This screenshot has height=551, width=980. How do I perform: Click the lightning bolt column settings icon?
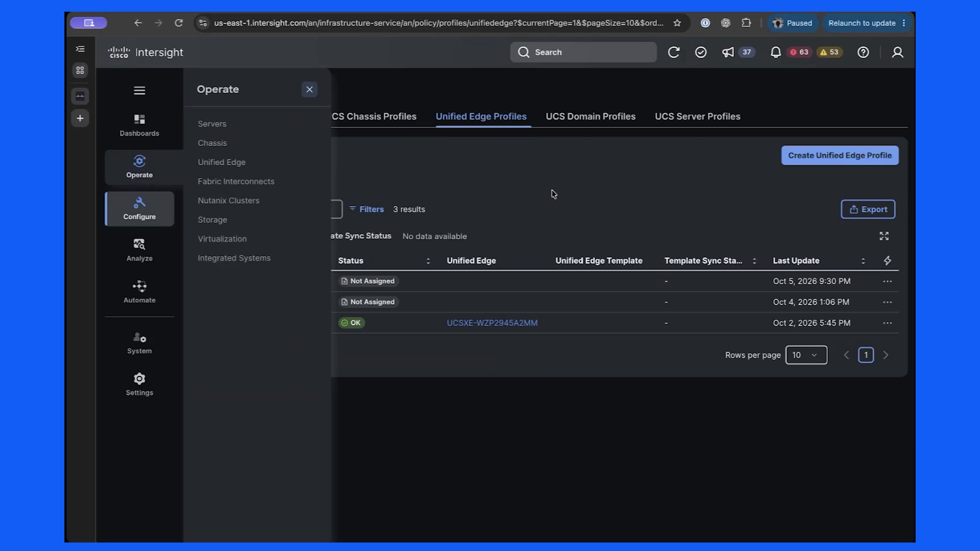tap(888, 261)
